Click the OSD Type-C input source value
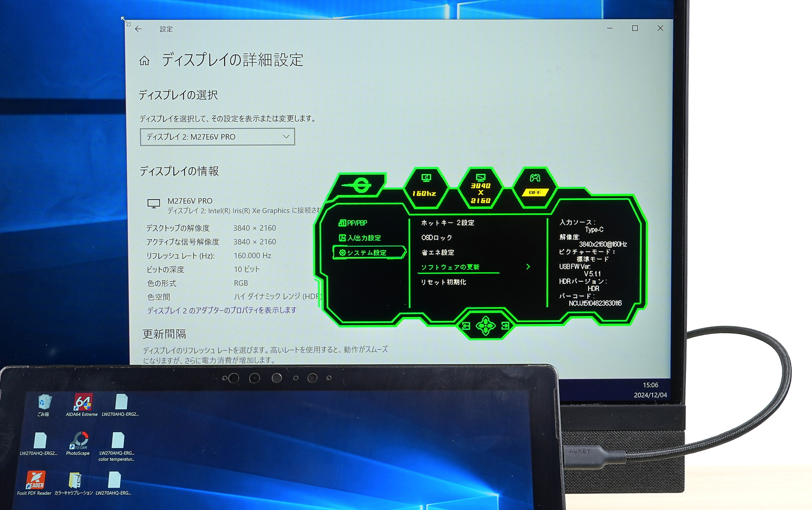This screenshot has width=812, height=510. [x=594, y=230]
